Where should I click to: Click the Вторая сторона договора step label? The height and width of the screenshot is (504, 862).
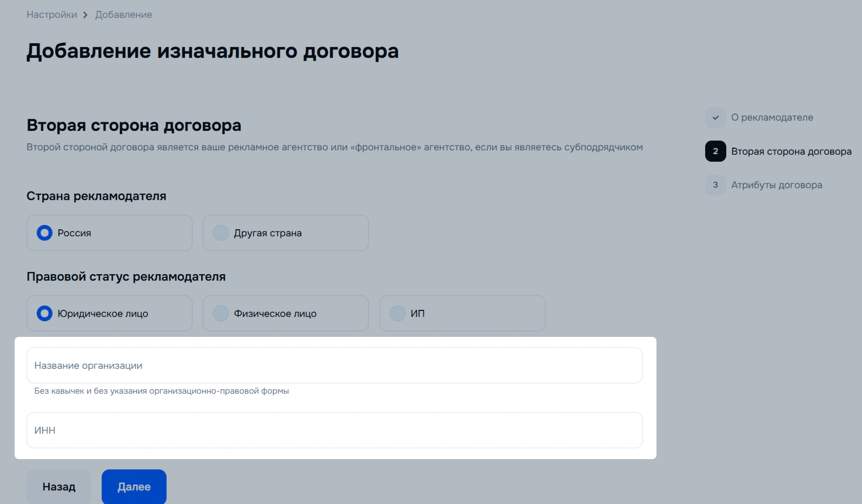click(791, 151)
